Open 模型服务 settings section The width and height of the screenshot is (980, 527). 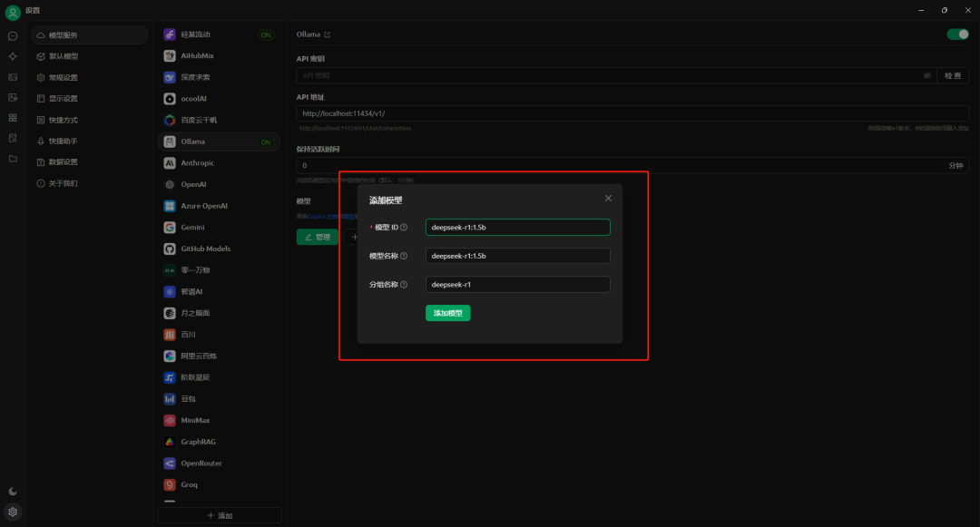(89, 35)
